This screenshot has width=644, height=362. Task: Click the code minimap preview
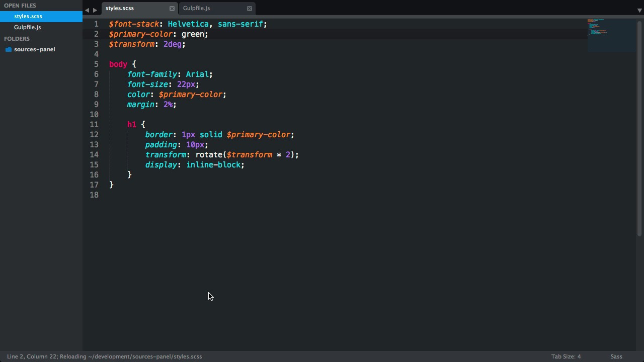click(x=611, y=35)
